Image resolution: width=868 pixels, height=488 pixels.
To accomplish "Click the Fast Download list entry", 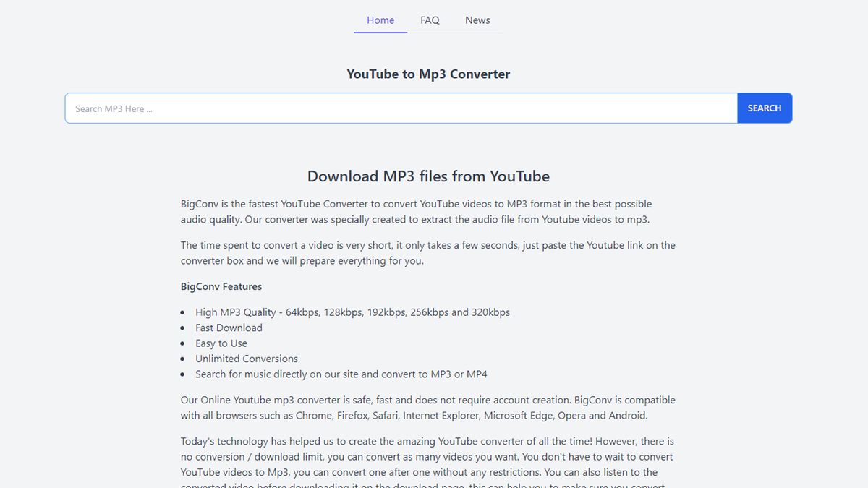I will point(229,328).
